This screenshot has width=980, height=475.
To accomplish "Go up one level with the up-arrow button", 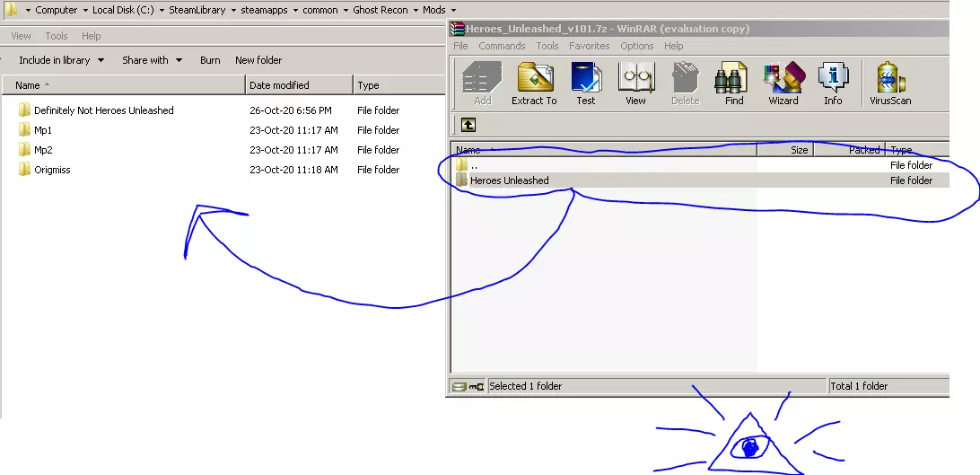I will pyautogui.click(x=468, y=125).
